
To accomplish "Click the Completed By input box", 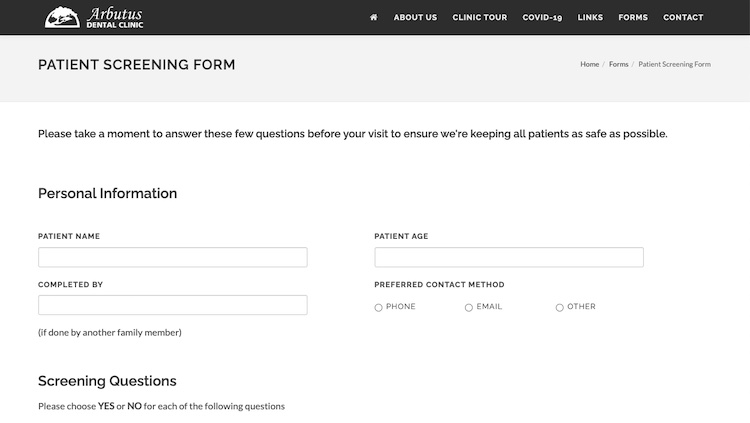I will click(172, 305).
